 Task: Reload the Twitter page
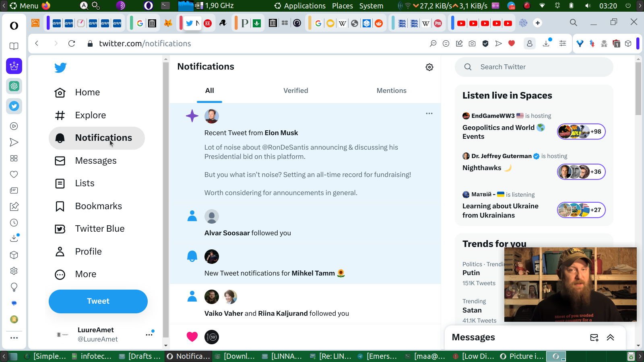pos(72,43)
